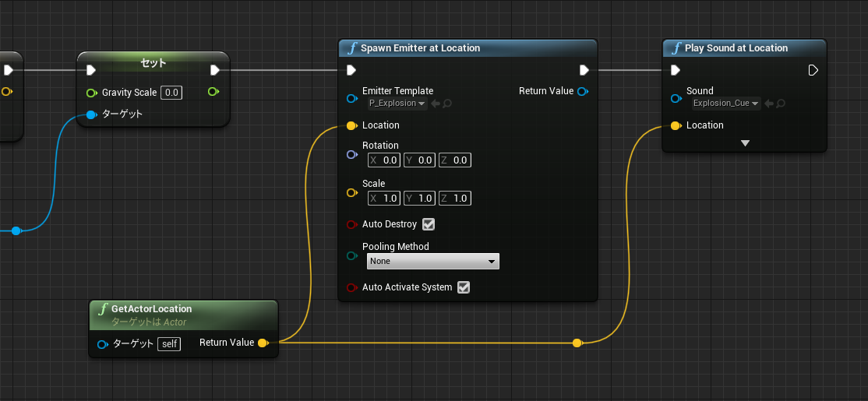Click the Rotation Z value field

[x=455, y=160]
